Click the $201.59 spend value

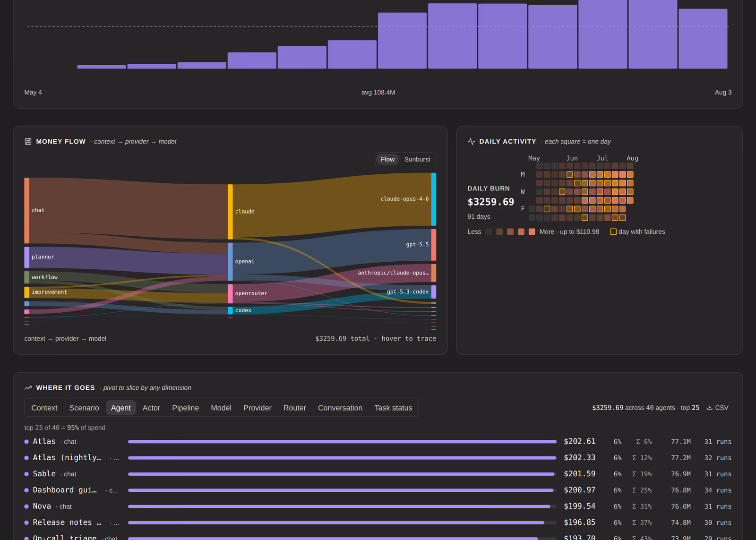580,473
